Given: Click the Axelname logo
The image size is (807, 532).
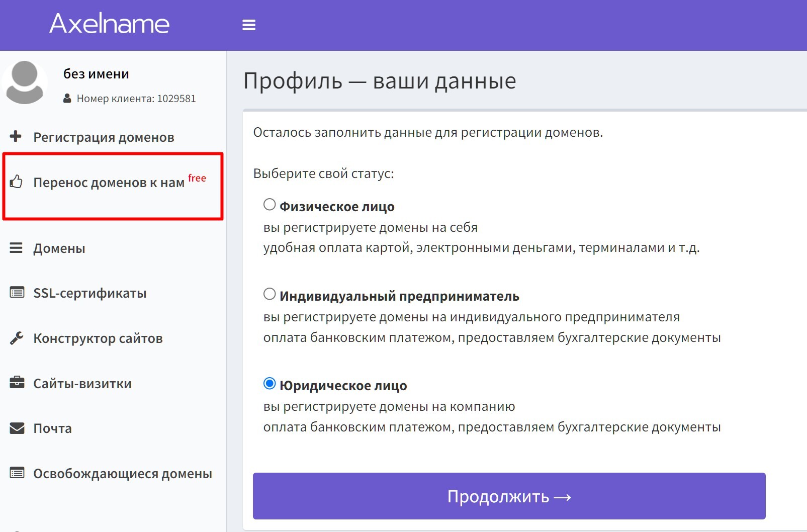Looking at the screenshot, I should point(110,24).
